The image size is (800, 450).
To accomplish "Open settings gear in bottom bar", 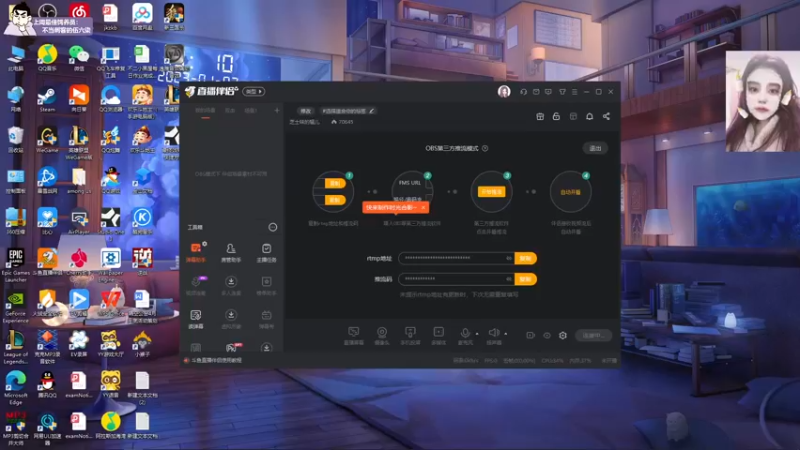I will [x=563, y=335].
